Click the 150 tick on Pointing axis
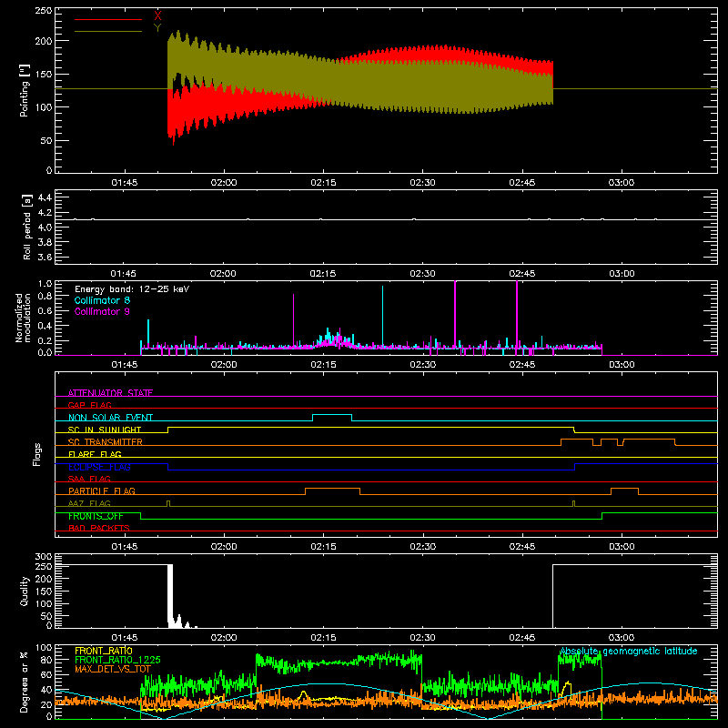 (44, 75)
